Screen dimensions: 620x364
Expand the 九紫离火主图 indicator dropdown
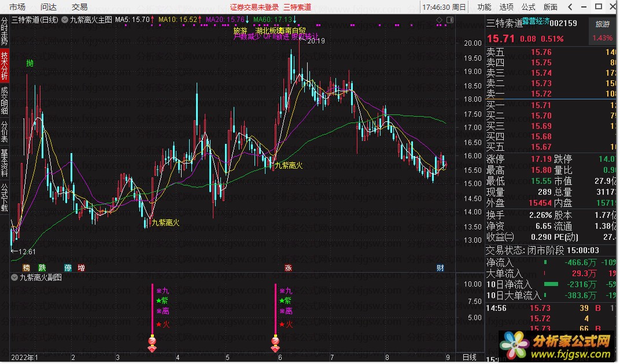point(65,20)
